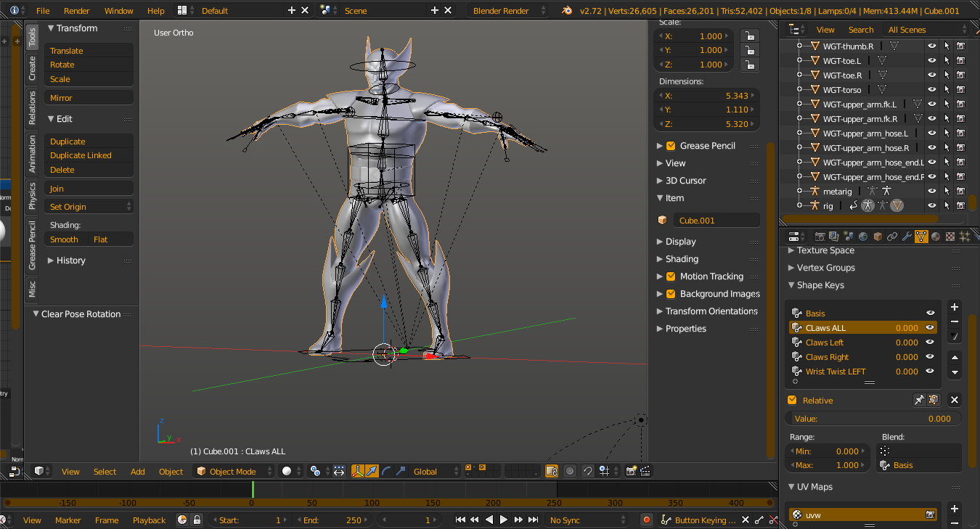The width and height of the screenshot is (980, 529).
Task: Click the Mirror button
Action: click(89, 98)
